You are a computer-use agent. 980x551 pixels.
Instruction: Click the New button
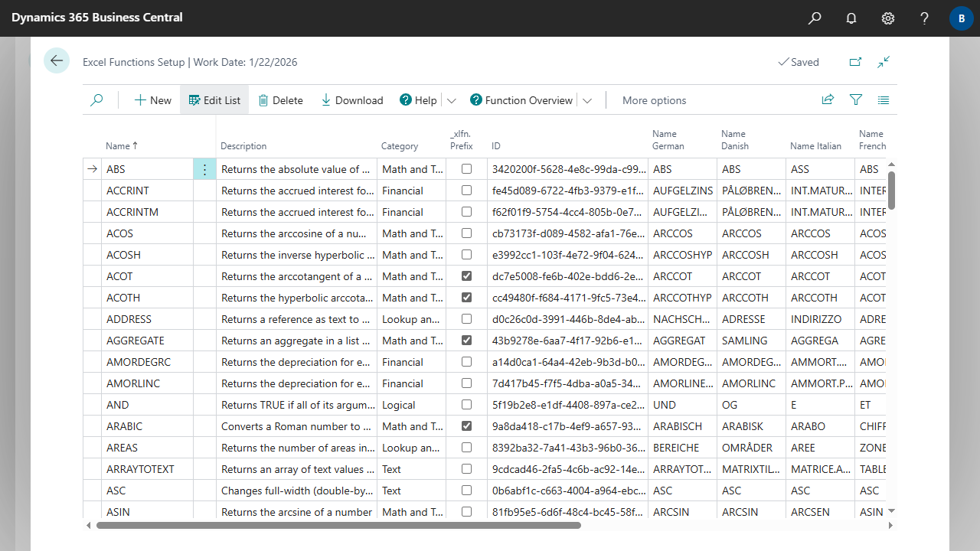pyautogui.click(x=153, y=100)
